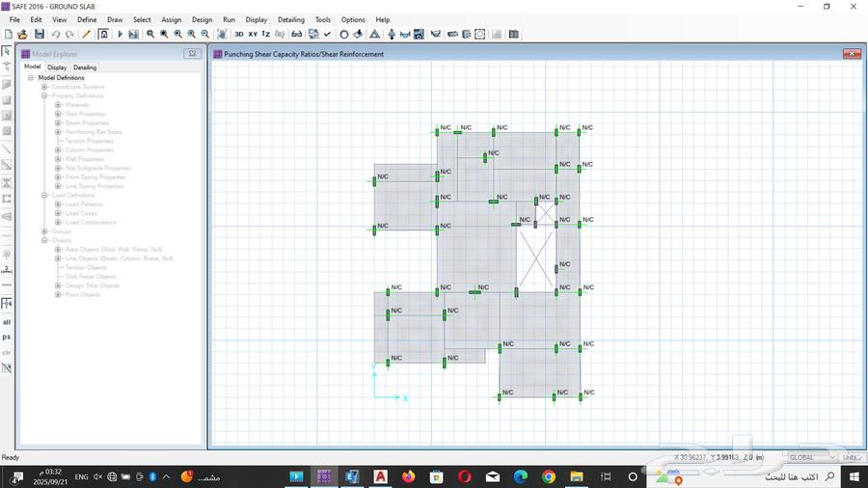Click the 'clr' clear selection button

point(7,352)
